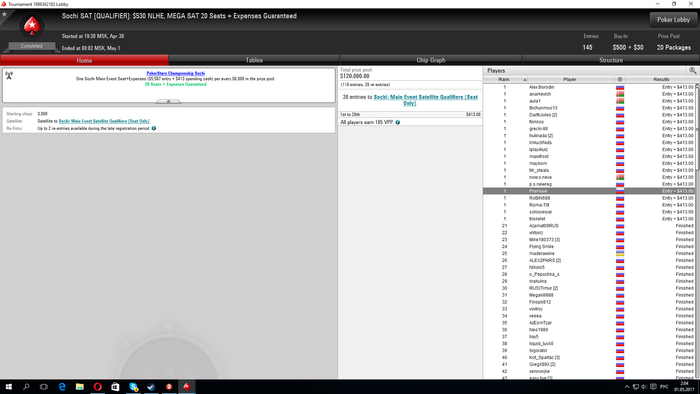Switch to the Home tab
700x394 pixels.
[x=84, y=60]
